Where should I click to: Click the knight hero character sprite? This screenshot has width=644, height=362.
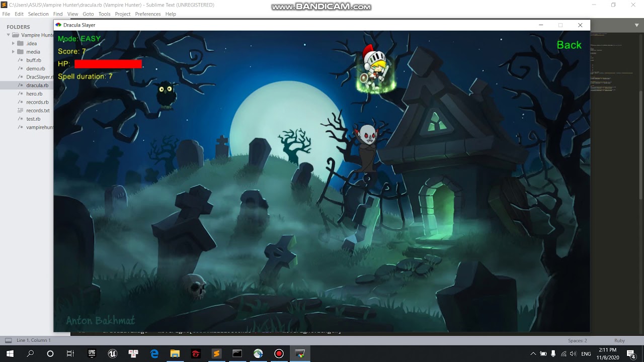[x=375, y=68]
